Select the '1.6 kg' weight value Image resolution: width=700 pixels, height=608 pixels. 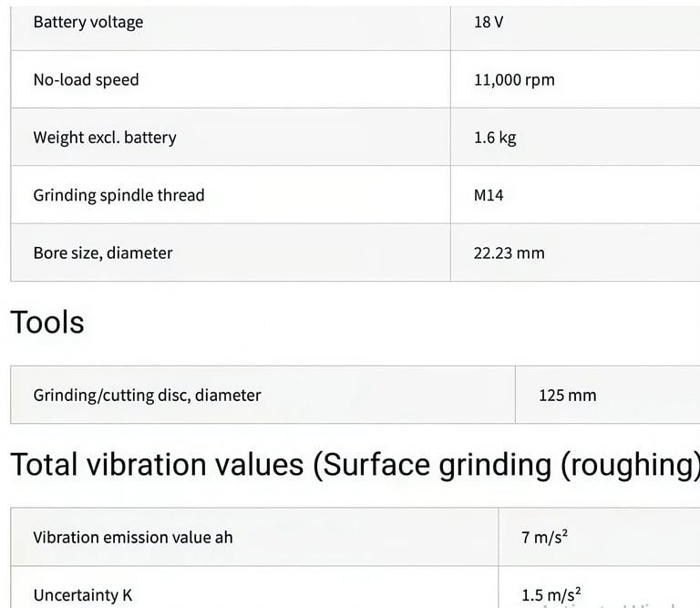pos(495,138)
